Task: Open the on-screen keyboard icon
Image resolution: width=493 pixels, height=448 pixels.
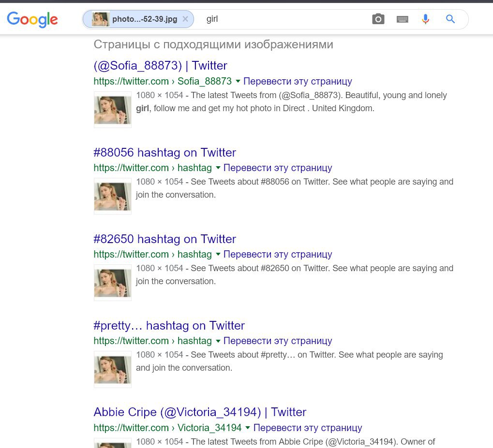Action: (x=403, y=19)
